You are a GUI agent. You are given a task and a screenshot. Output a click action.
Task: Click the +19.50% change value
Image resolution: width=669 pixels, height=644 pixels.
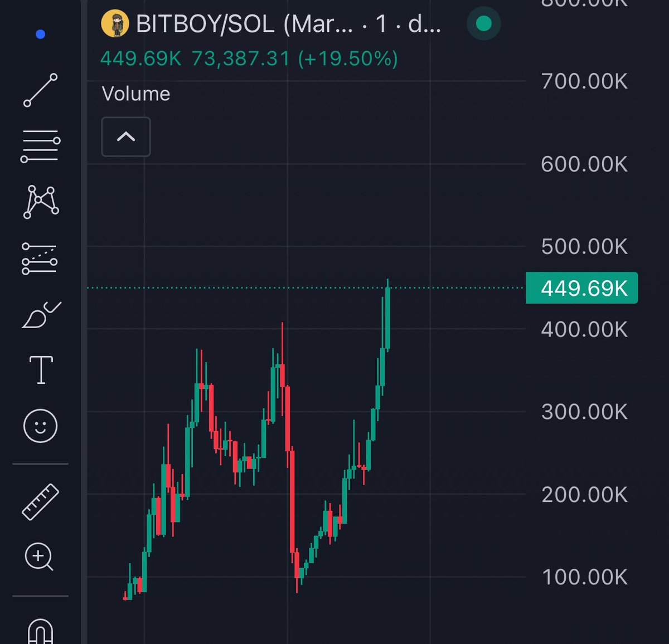click(x=348, y=58)
